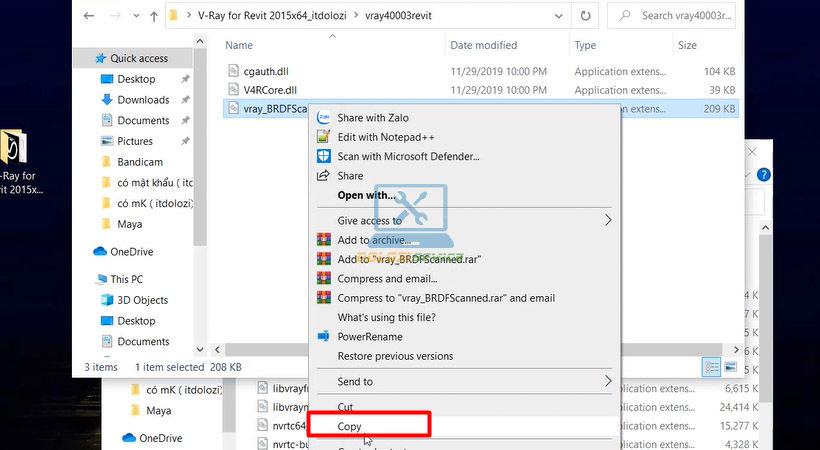
Task: Choose Copy from the context menu
Action: 349,426
